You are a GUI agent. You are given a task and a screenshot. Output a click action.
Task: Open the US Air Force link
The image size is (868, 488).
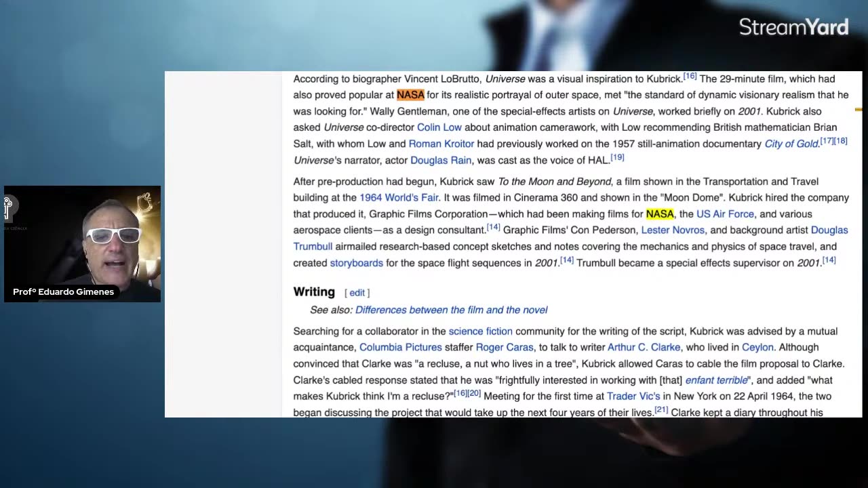pos(725,214)
